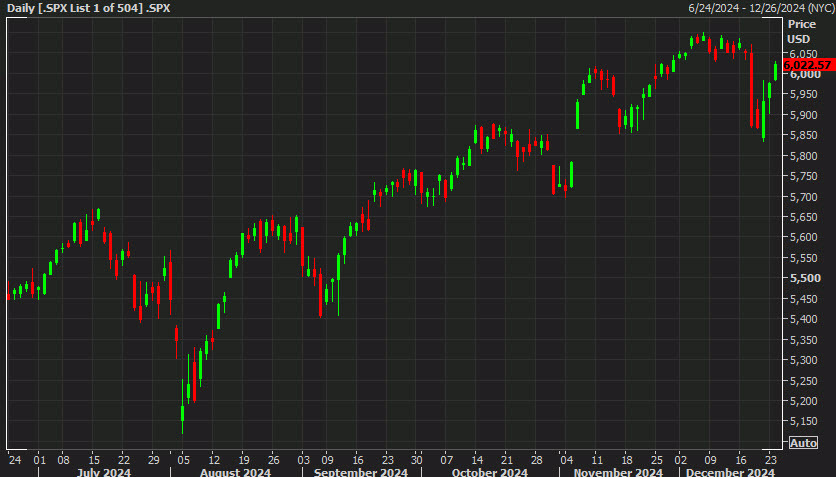Click the 11 date tick in November
Screen dimensions: 836x477
597,460
